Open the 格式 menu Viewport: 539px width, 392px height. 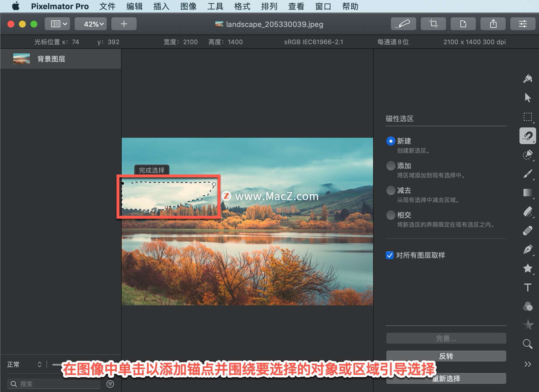[242, 6]
